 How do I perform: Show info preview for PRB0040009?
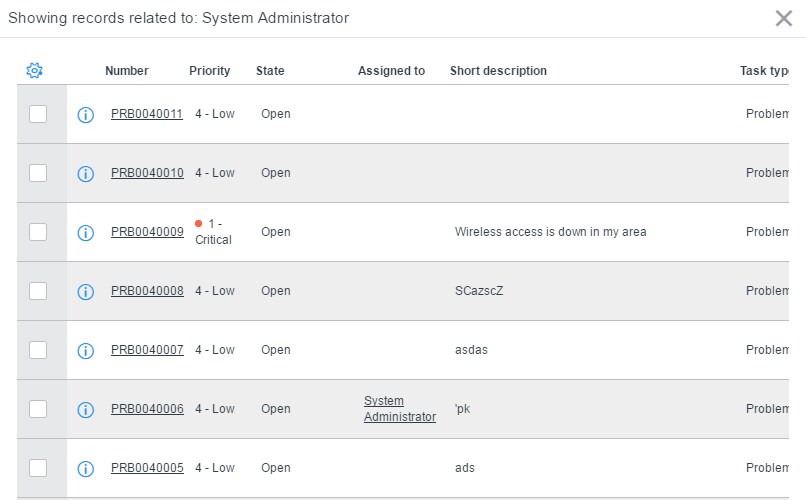[x=85, y=233]
